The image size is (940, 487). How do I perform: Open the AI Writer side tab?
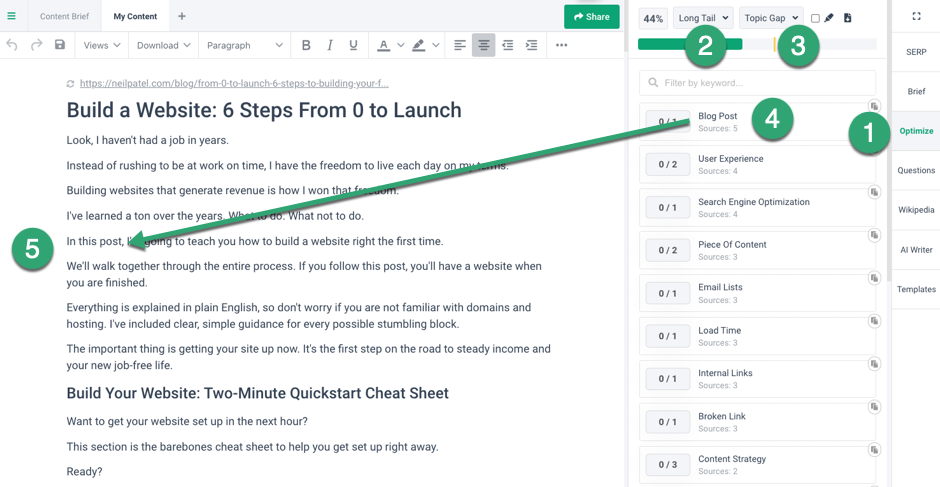click(x=916, y=249)
